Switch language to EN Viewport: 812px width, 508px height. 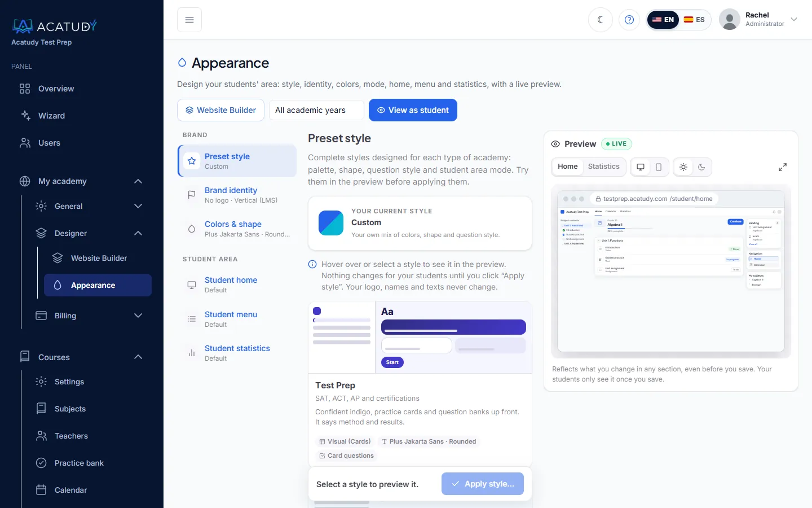(x=663, y=20)
